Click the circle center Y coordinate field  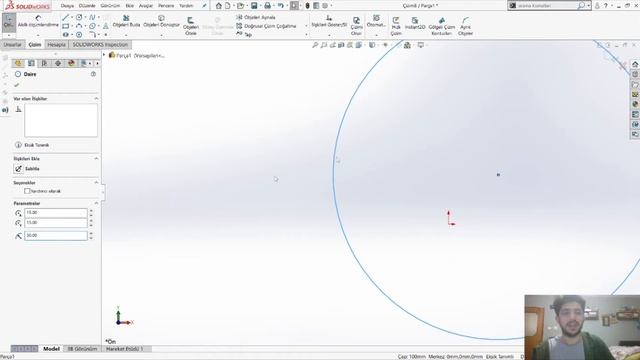pos(56,223)
